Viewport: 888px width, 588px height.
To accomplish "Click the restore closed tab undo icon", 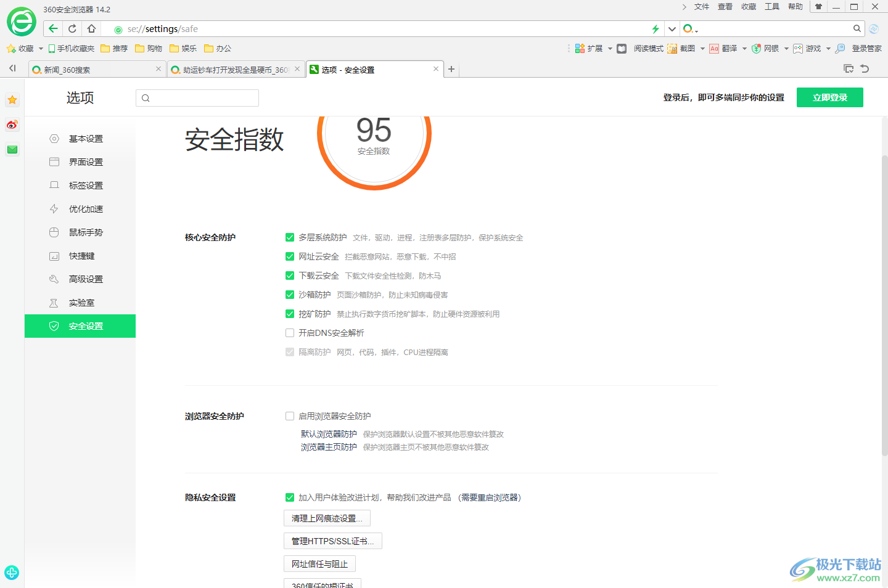I will point(865,68).
